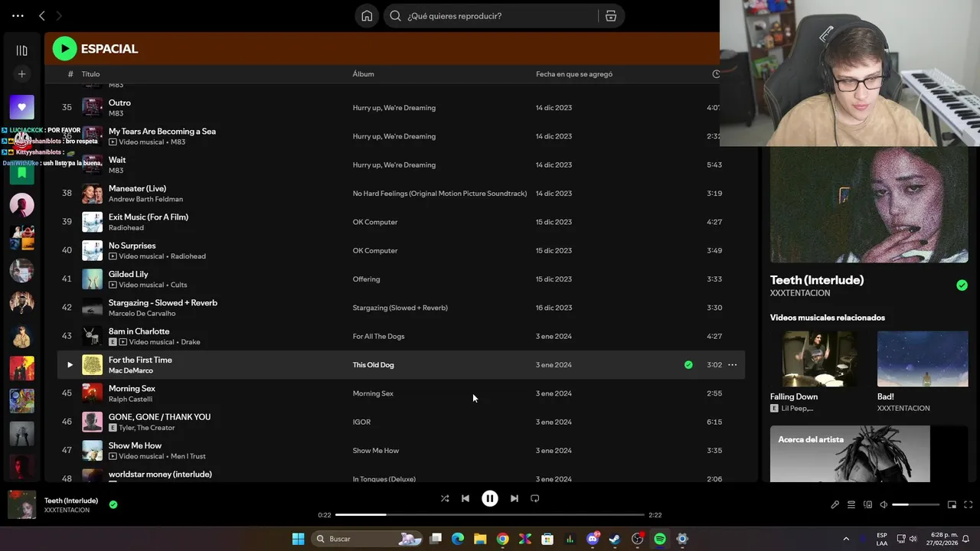Open the IGOR album link
The width and height of the screenshot is (980, 551).
(x=361, y=422)
